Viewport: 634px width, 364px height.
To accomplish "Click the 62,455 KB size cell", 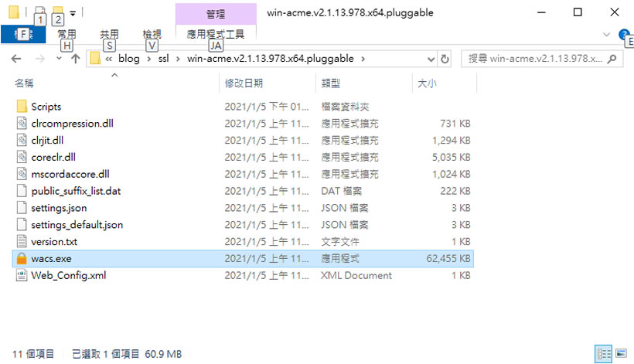I will point(448,259).
